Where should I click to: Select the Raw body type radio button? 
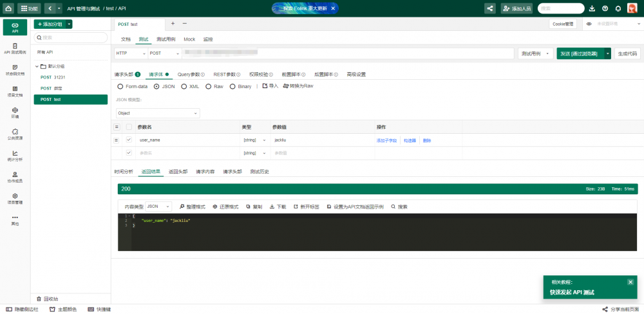click(209, 86)
